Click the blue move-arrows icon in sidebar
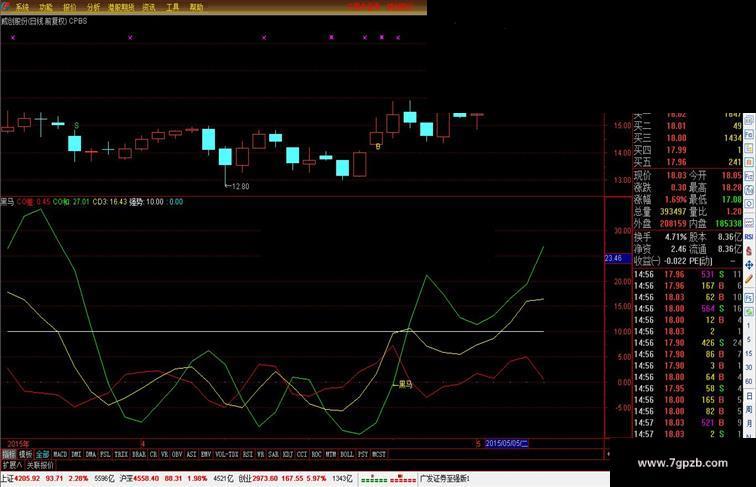 pyautogui.click(x=749, y=265)
